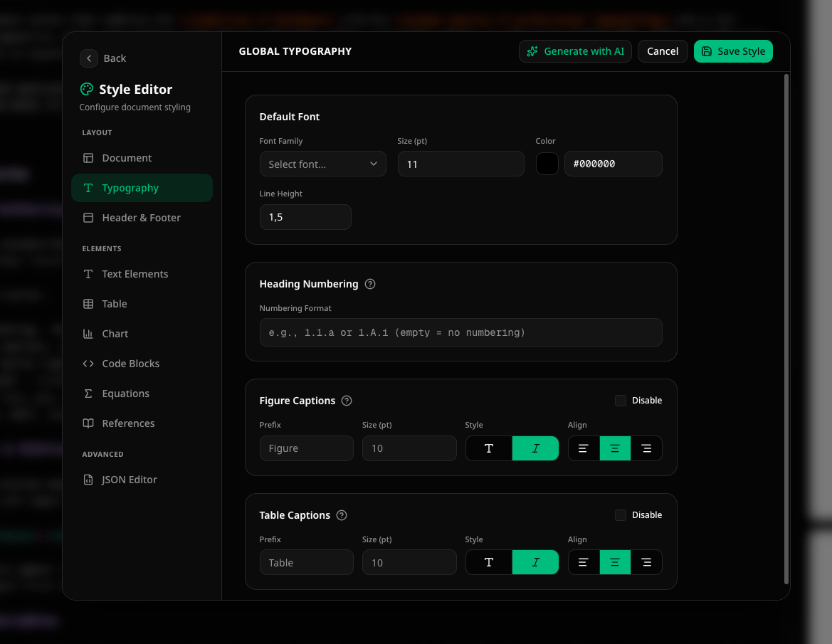The width and height of the screenshot is (832, 644).
Task: Set Figure Captions style to normal text
Action: point(489,448)
